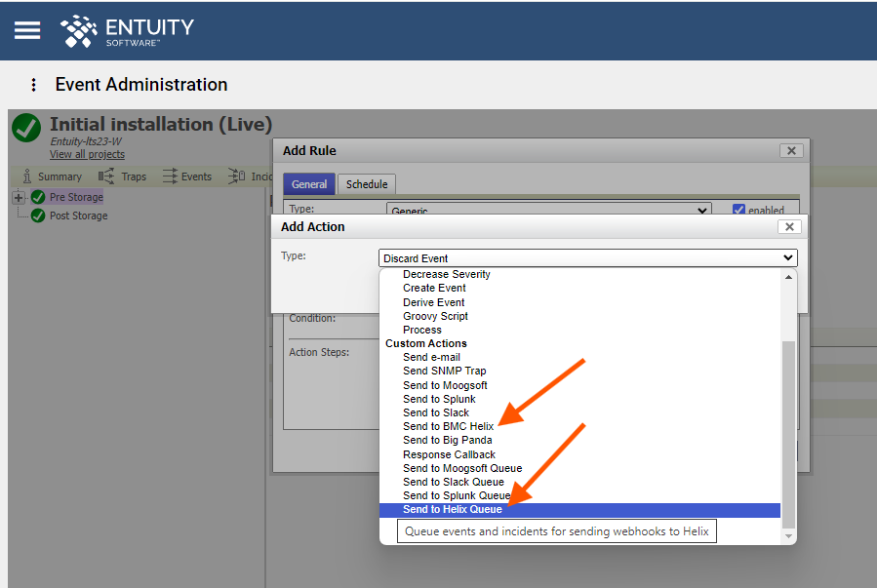Image resolution: width=877 pixels, height=588 pixels.
Task: Choose Derive Event from the list
Action: [x=433, y=302]
